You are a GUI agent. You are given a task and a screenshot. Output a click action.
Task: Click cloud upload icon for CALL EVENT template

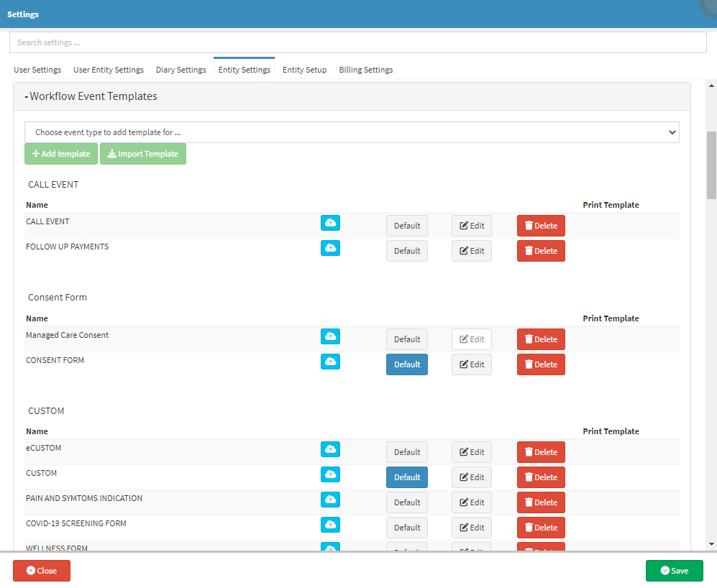pos(330,223)
